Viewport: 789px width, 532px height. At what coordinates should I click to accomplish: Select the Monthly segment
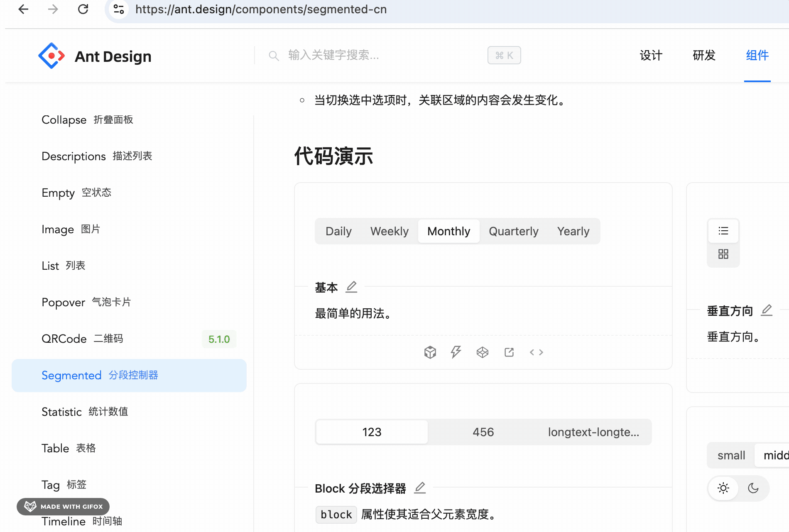[449, 231]
